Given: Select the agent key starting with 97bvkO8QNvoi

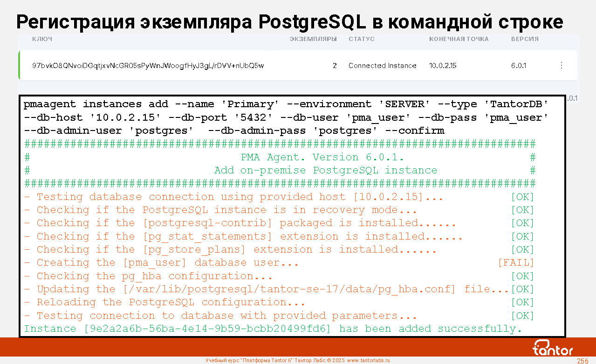Looking at the screenshot, I should tap(148, 66).
